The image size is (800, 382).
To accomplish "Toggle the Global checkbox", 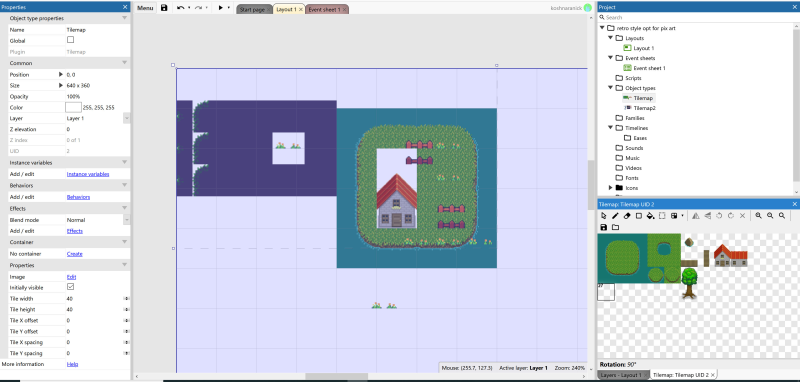I will pos(71,40).
